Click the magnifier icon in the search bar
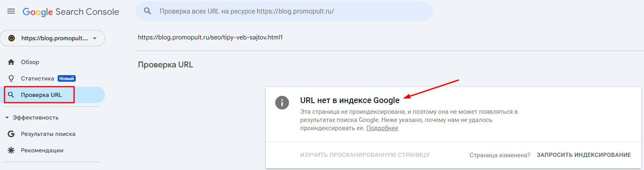Screen dimensions: 644x170 (x=148, y=11)
